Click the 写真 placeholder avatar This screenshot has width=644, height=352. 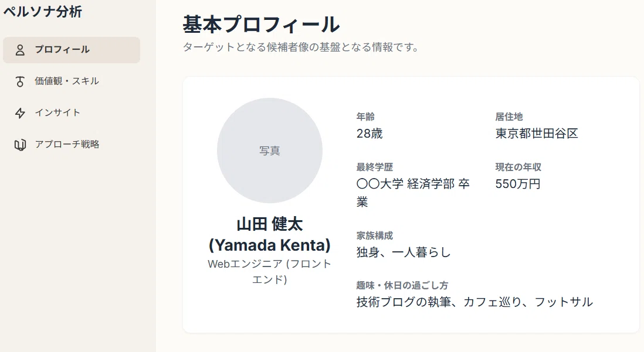[269, 151]
